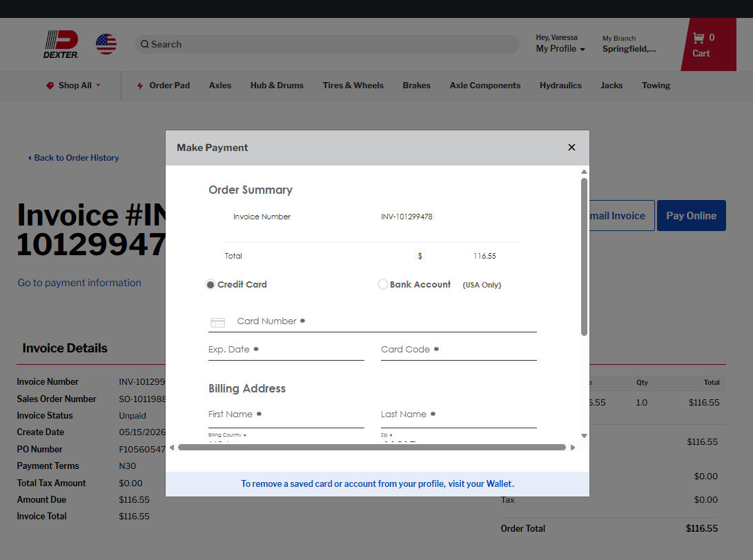Go Back to Order History
This screenshot has height=560, width=753.
(x=73, y=158)
